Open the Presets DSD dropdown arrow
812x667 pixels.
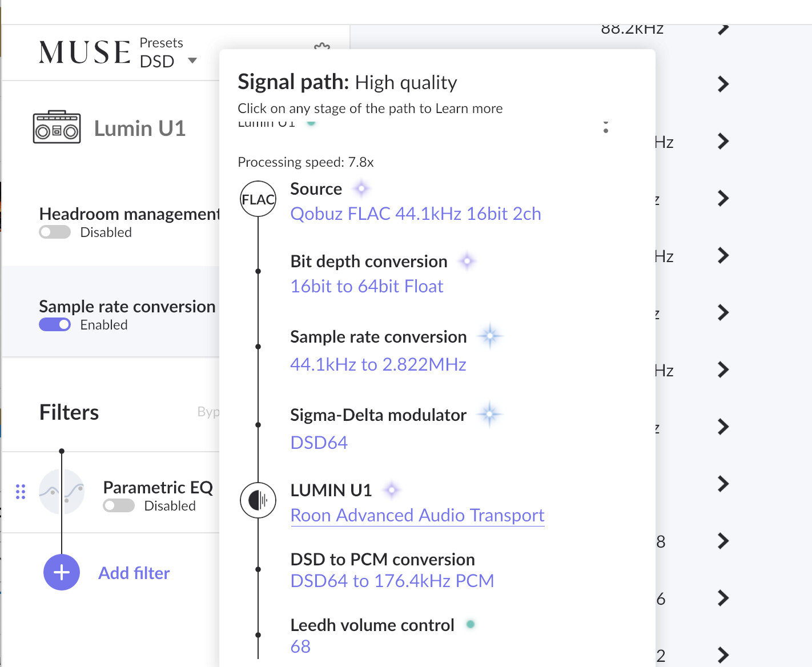pyautogui.click(x=192, y=61)
